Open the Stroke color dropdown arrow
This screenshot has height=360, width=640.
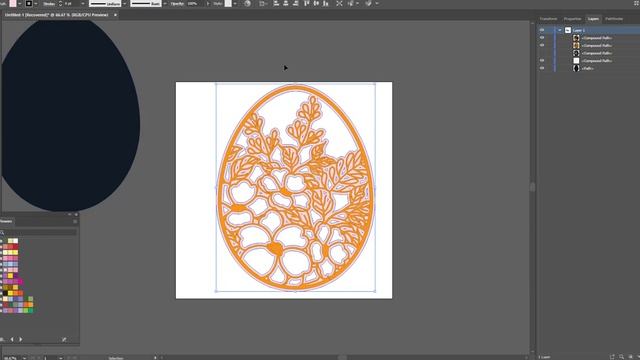pos(36,4)
